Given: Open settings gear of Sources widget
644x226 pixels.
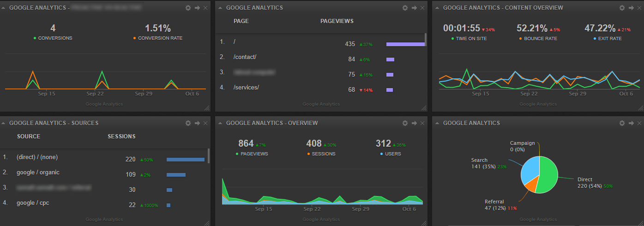Looking at the screenshot, I should (188, 123).
